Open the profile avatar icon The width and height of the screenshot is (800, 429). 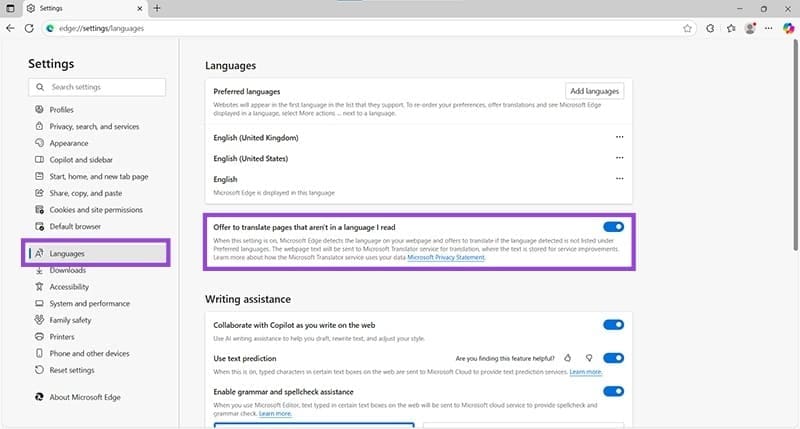click(x=751, y=28)
